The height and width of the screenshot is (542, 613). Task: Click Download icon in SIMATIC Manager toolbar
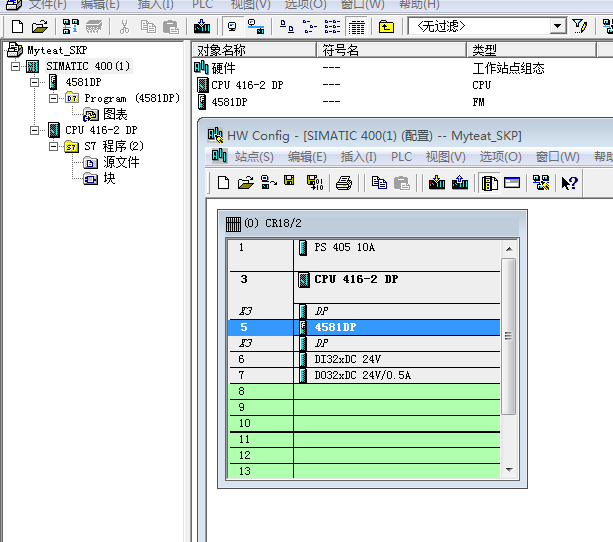(x=202, y=27)
